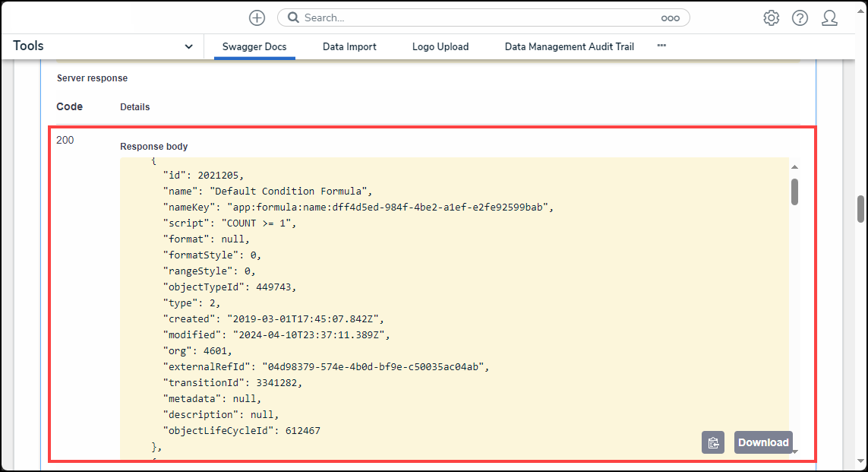Click the page's vertical scrollbar thumb
Image resolution: width=868 pixels, height=472 pixels.
(860, 208)
